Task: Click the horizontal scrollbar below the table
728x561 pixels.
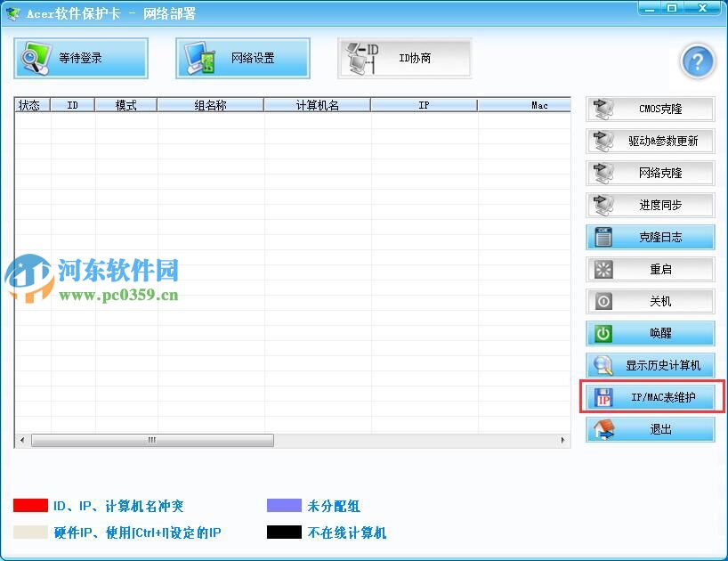Action: [x=151, y=440]
